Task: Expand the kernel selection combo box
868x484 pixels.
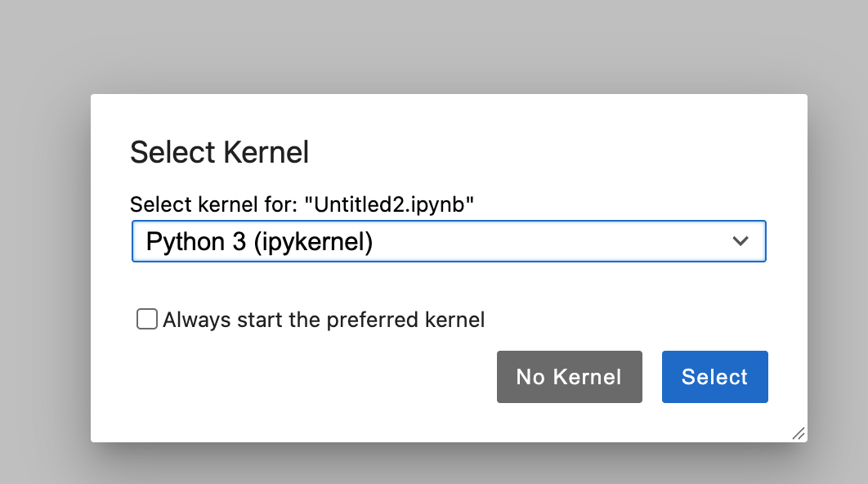Action: tap(449, 241)
